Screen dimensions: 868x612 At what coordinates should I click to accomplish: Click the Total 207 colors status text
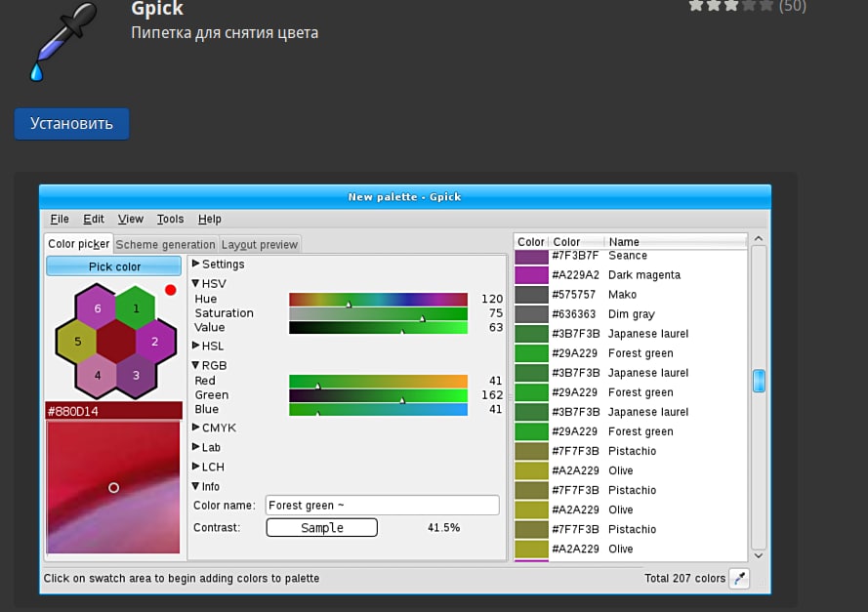click(684, 578)
